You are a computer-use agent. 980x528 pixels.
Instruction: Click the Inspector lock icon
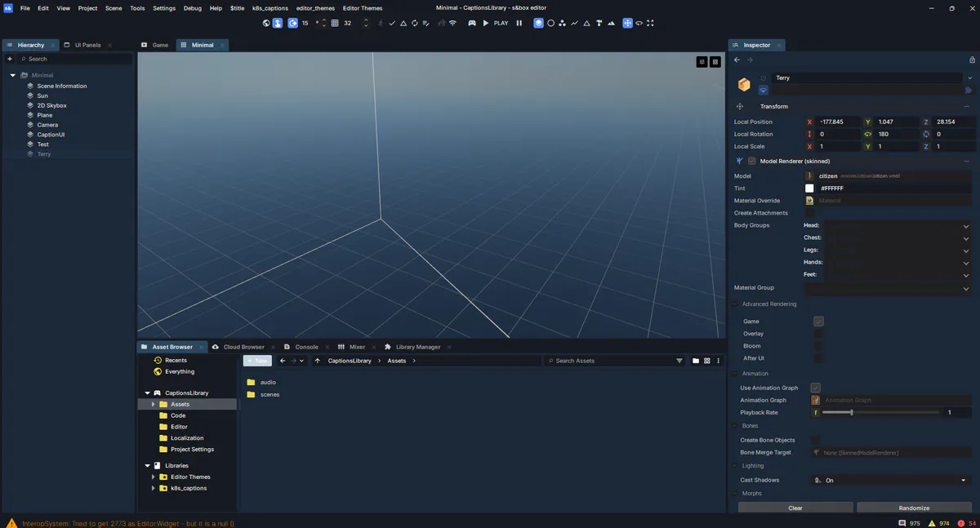click(x=972, y=60)
